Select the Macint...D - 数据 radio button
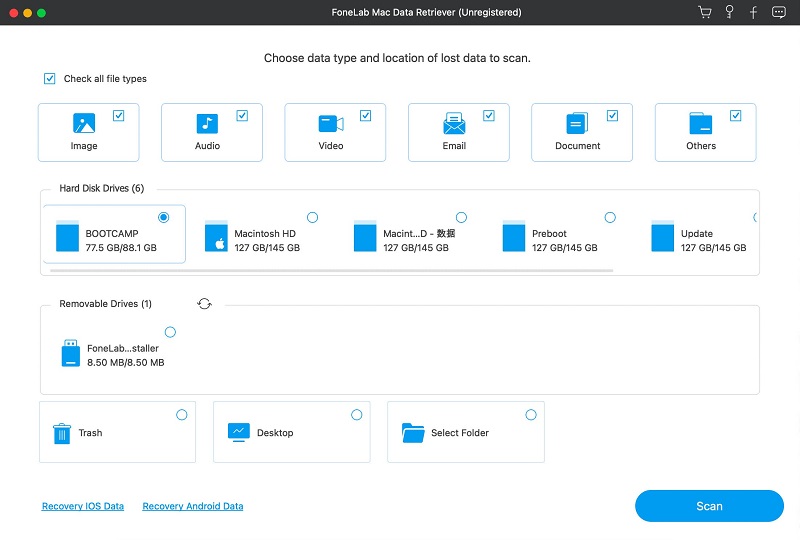Image resolution: width=800 pixels, height=540 pixels. 461,217
